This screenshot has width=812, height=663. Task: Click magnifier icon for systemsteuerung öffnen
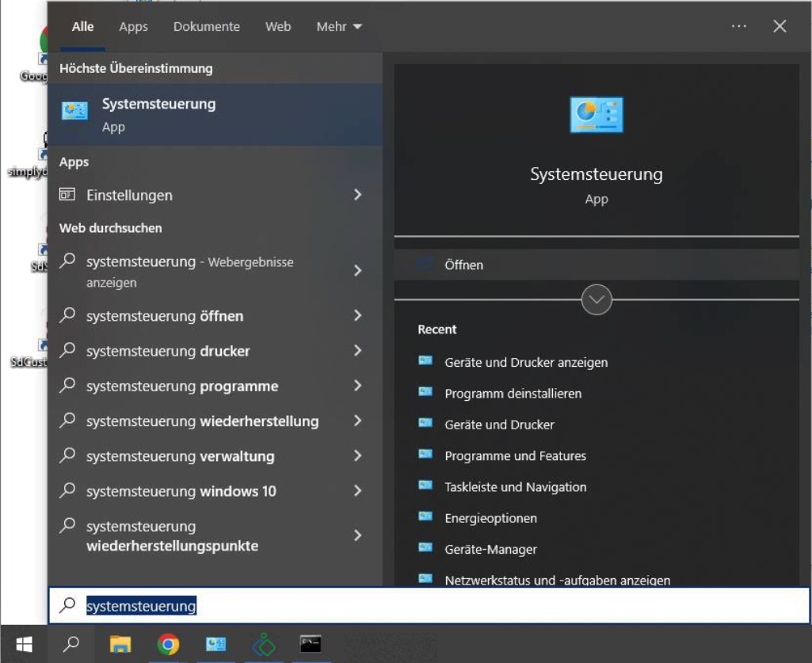[68, 315]
